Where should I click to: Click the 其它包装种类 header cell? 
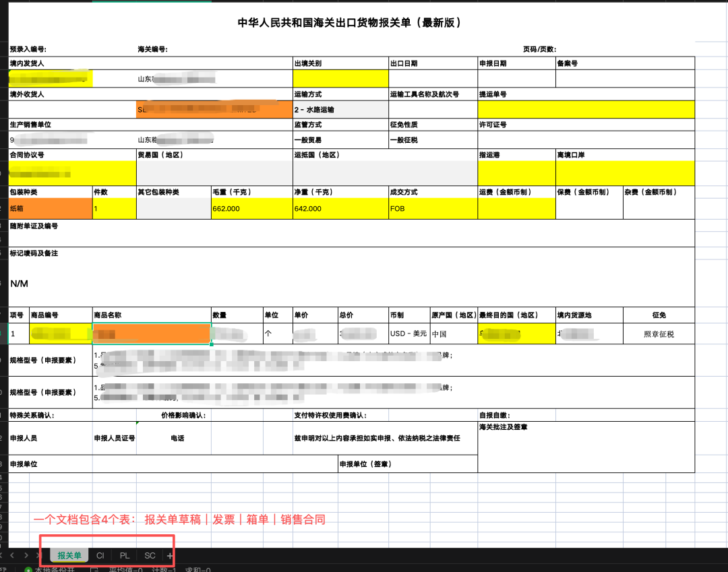[174, 192]
